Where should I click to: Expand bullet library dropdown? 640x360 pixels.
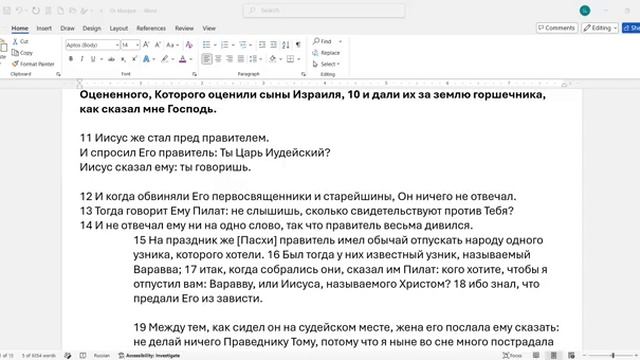point(215,44)
